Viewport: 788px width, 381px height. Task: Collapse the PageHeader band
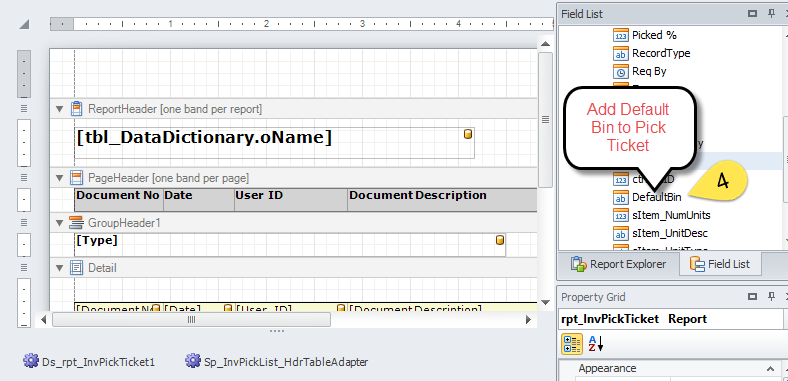60,177
